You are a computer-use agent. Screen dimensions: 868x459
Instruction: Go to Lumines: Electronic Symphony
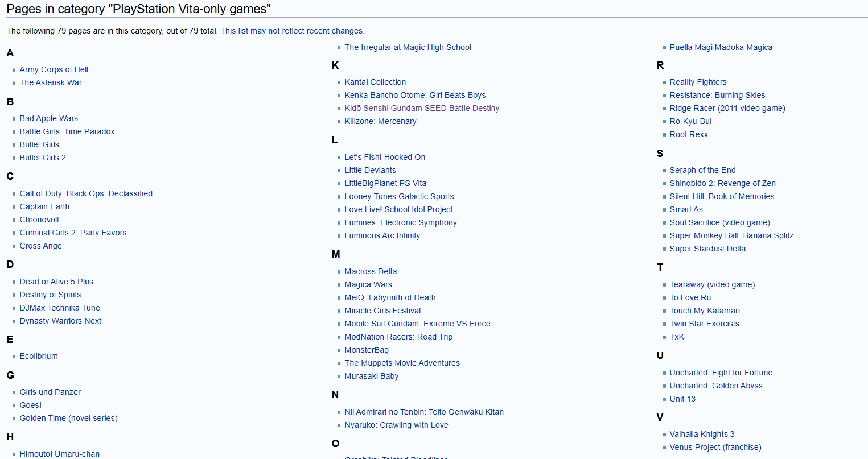click(x=401, y=222)
